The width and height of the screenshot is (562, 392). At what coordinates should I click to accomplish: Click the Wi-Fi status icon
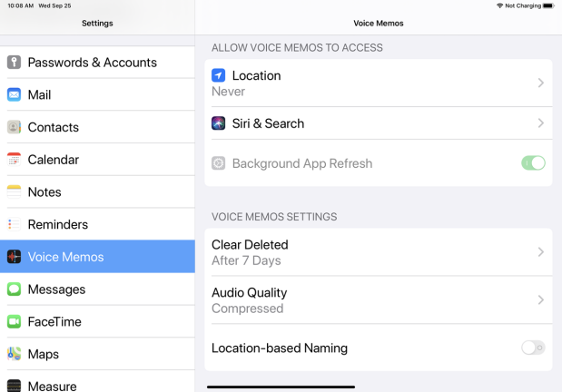(499, 5)
